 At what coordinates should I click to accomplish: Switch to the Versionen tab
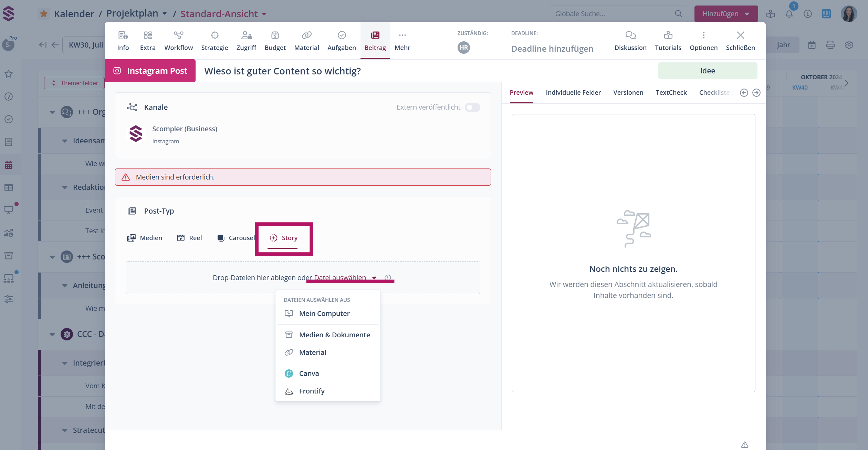click(628, 92)
